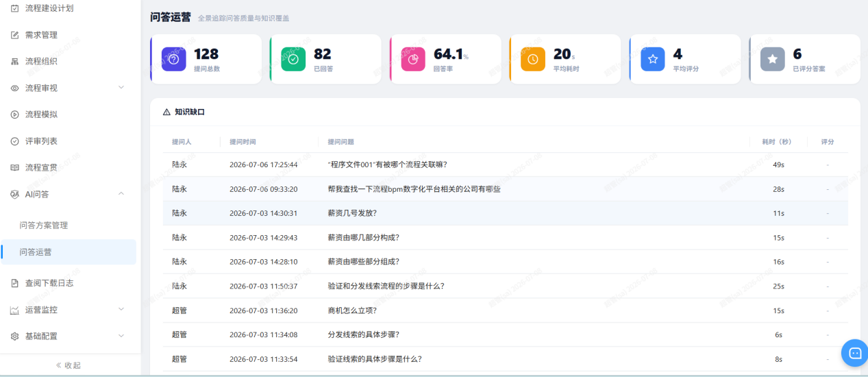868x377 pixels.
Task: Click the 耗时（秒） column header
Action: (x=777, y=142)
